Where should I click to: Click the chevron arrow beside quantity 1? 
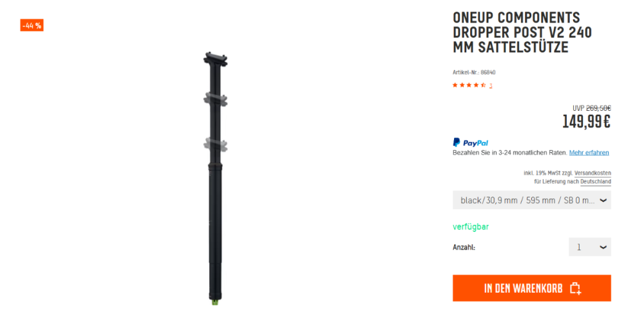(603, 247)
